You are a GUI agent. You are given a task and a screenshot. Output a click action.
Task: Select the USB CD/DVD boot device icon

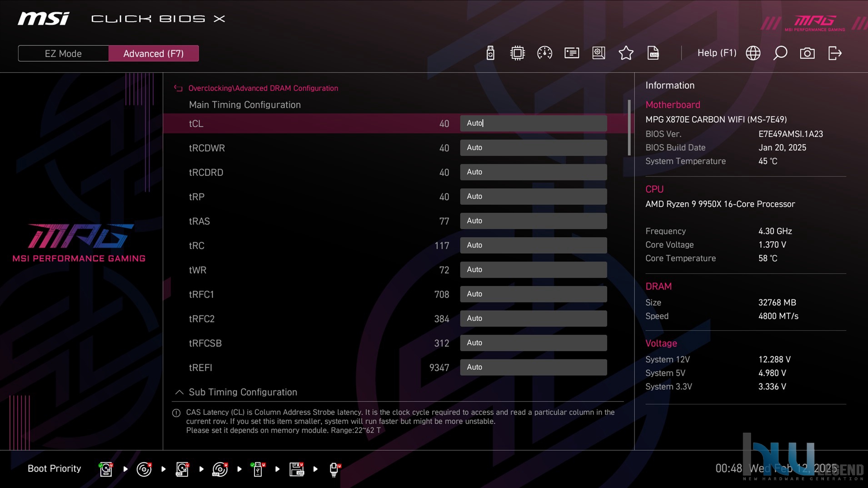pos(220,469)
